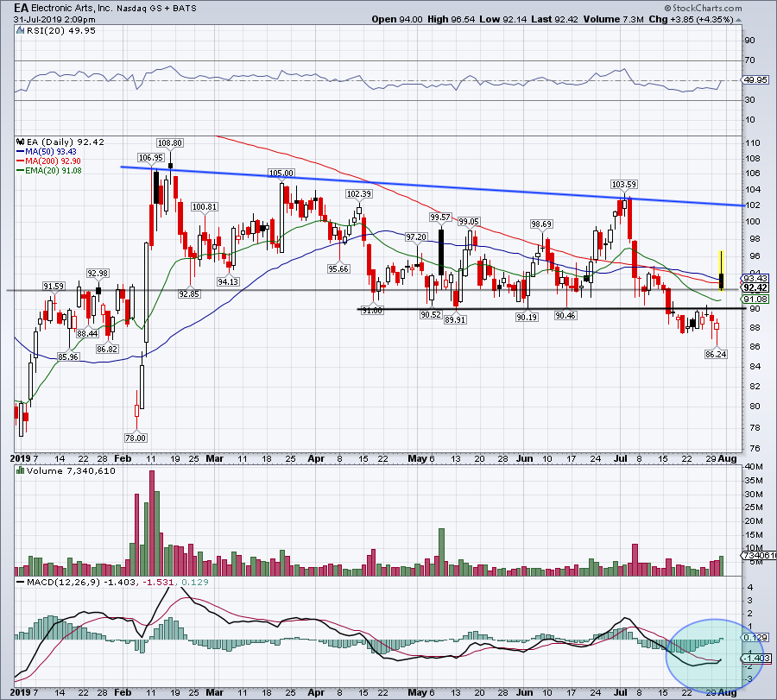This screenshot has height=700, width=777.
Task: Click the 86.24 latest low label
Action: (716, 354)
